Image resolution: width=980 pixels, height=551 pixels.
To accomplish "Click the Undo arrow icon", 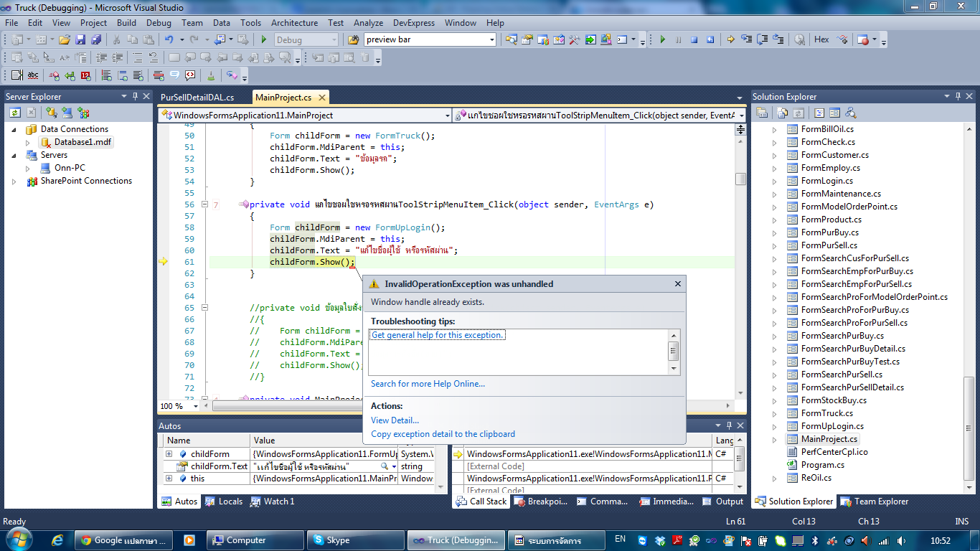I will [169, 39].
